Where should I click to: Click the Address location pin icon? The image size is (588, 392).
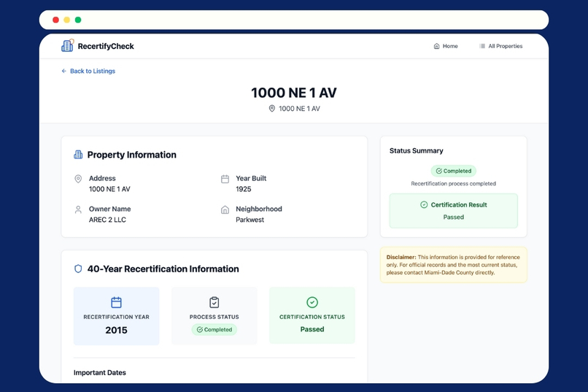(78, 179)
